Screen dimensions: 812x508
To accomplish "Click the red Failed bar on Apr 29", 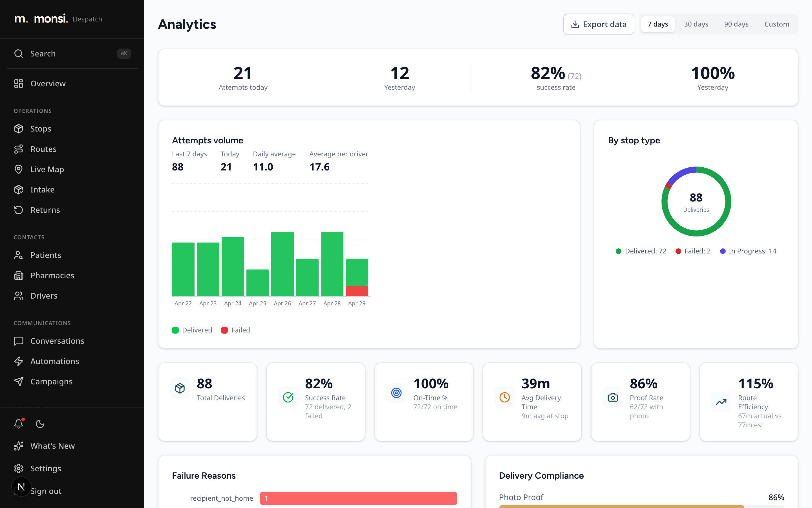I will coord(357,291).
